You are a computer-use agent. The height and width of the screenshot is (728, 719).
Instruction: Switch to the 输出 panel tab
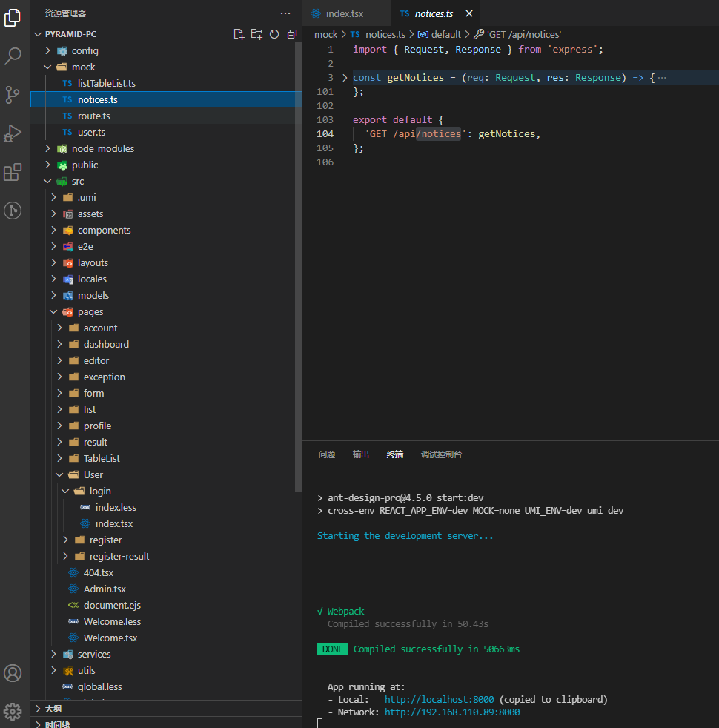tap(361, 454)
